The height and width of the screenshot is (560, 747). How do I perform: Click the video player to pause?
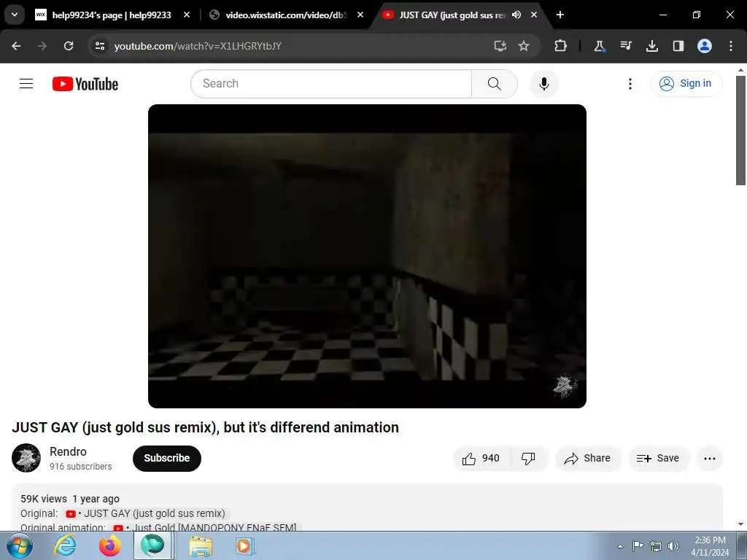click(x=367, y=256)
